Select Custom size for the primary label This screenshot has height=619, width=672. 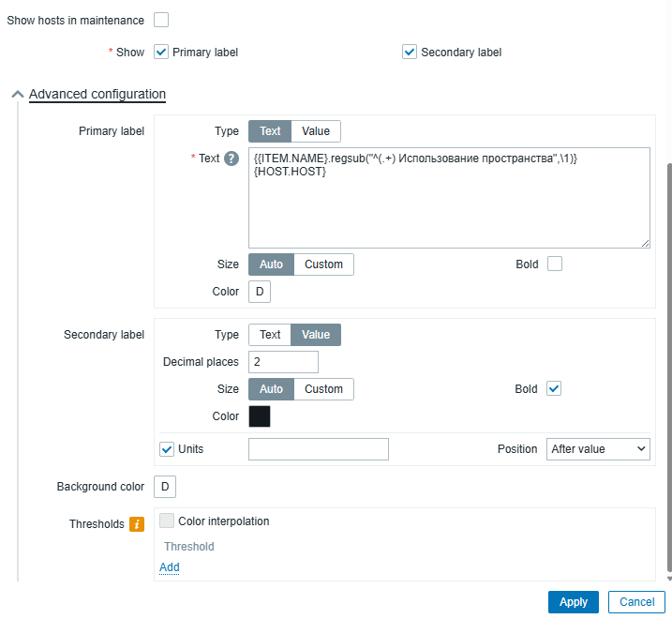click(324, 264)
